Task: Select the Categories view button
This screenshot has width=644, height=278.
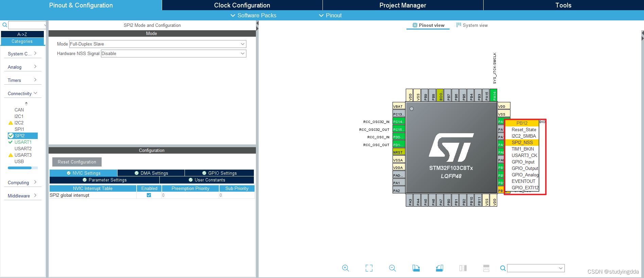Action: point(22,41)
